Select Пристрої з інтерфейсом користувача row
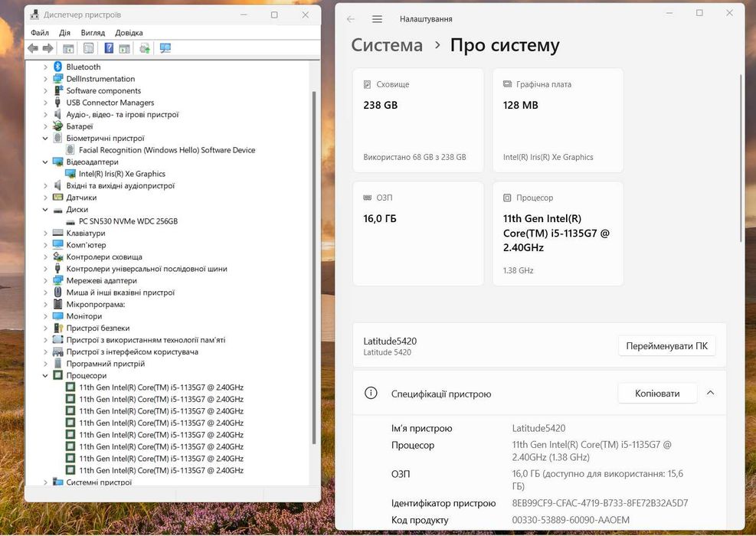The height and width of the screenshot is (536, 756). (132, 351)
